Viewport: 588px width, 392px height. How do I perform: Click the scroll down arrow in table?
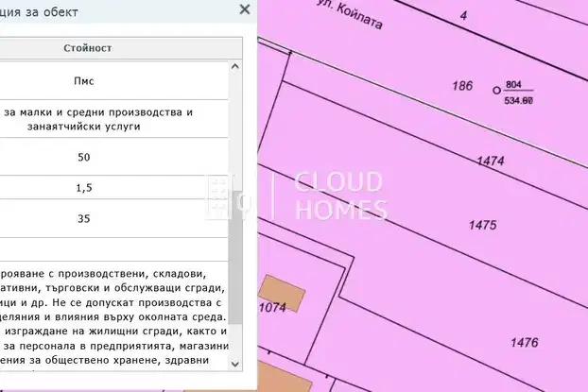coord(235,364)
